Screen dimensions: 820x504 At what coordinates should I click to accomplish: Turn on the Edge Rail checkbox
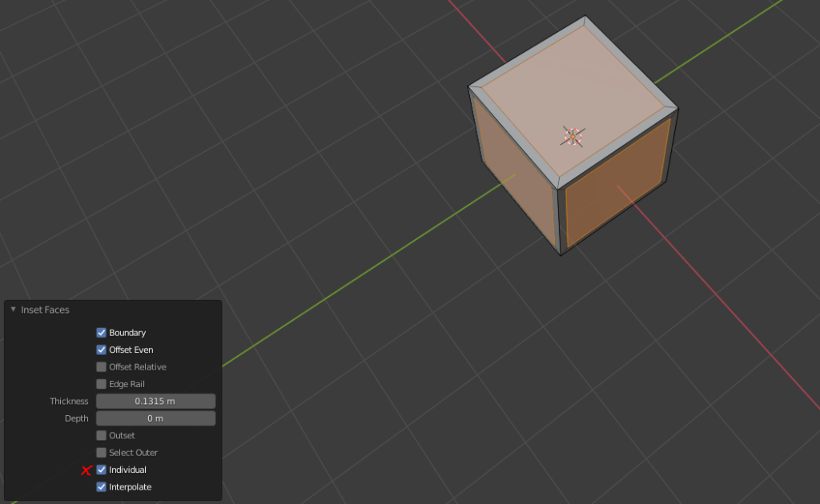tap(102, 384)
